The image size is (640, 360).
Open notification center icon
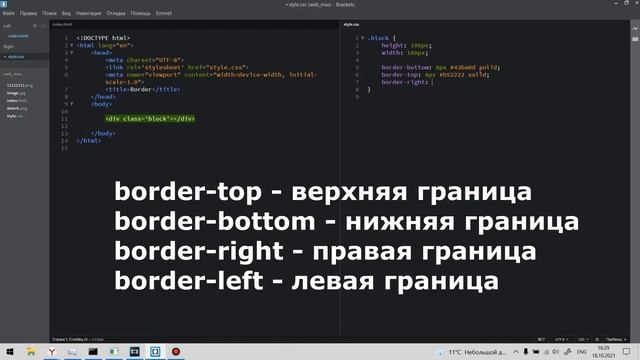627,352
